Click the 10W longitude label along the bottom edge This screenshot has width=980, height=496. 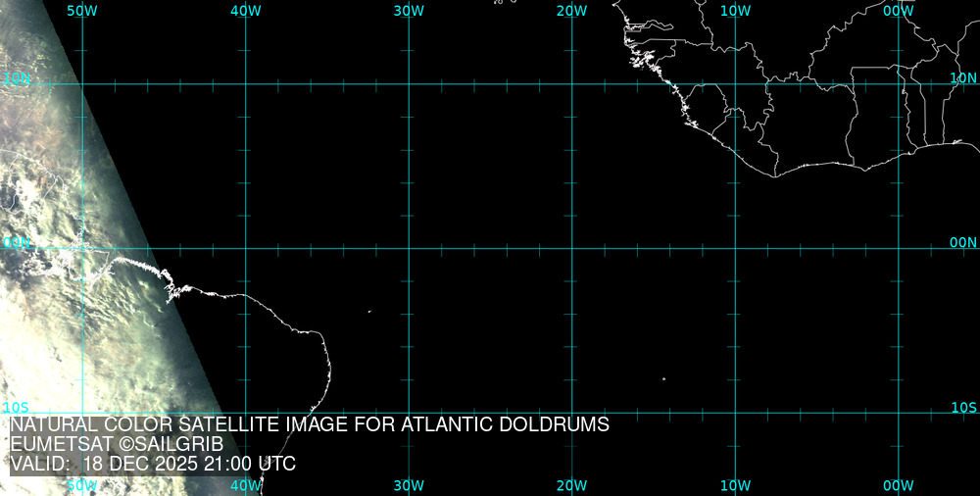735,485
